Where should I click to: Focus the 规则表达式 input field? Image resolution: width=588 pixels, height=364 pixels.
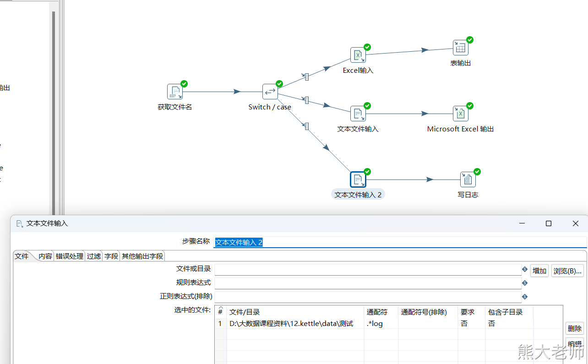click(x=368, y=283)
